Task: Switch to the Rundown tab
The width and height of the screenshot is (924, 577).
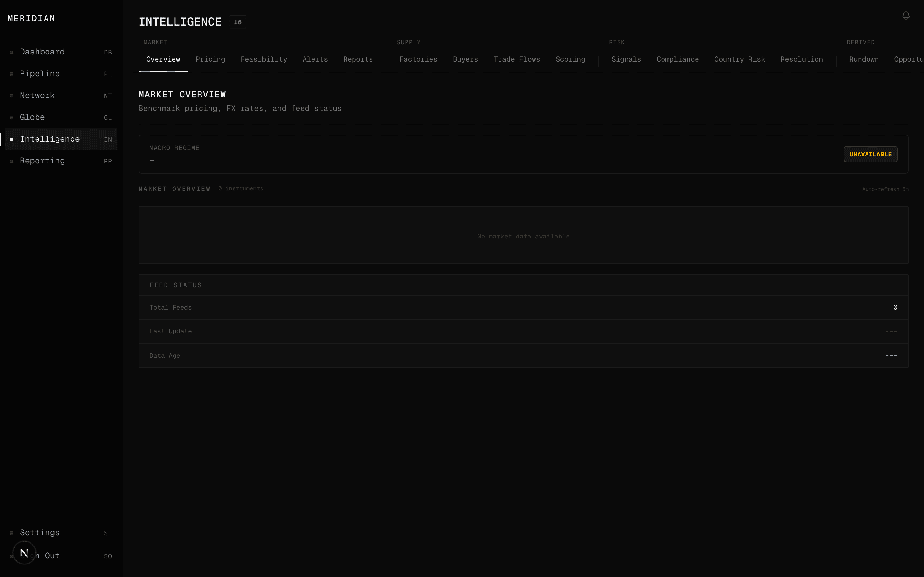Action: click(x=864, y=59)
